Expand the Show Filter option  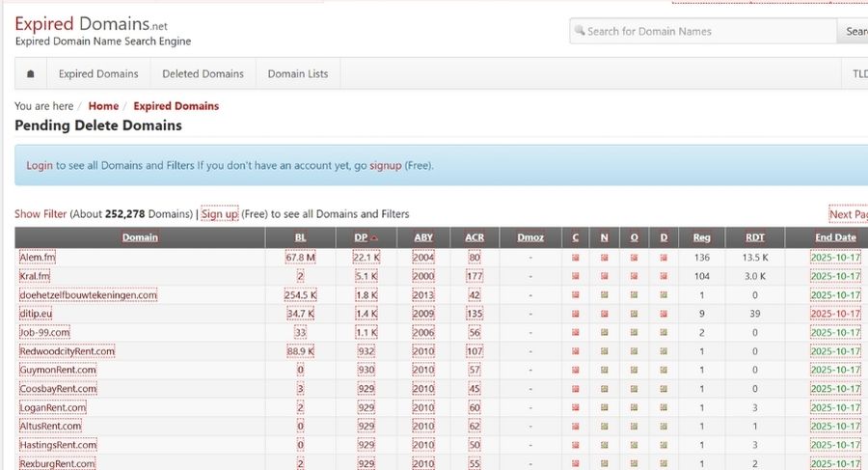[41, 214]
